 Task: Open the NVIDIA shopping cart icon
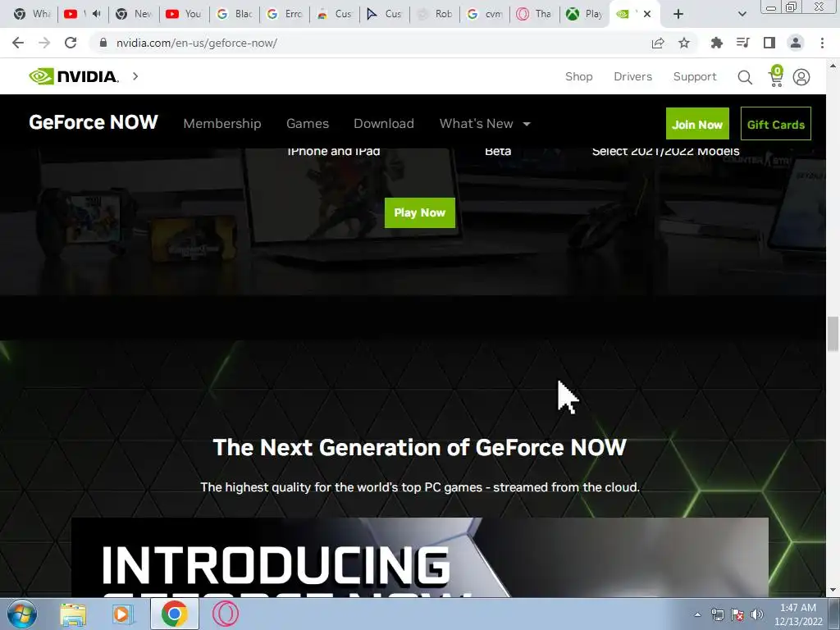point(776,76)
